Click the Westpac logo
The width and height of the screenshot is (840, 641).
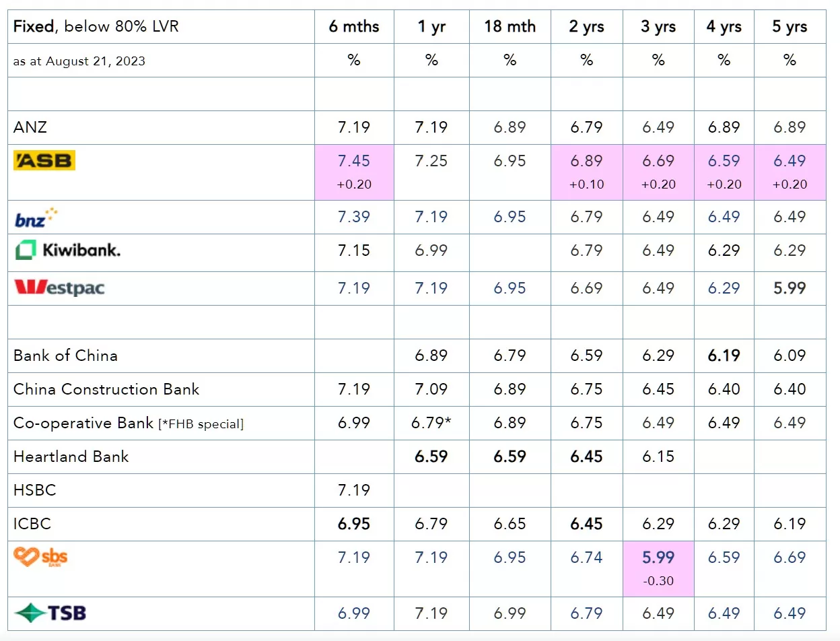(x=59, y=288)
